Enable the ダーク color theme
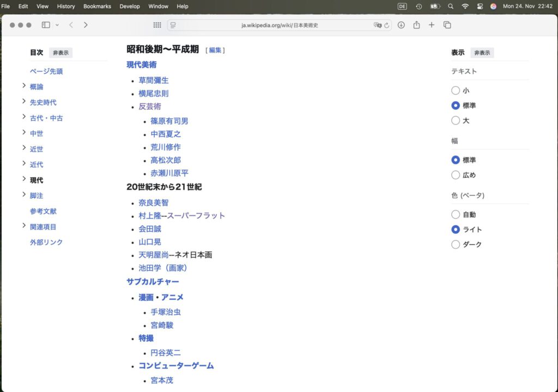This screenshot has height=392, width=558. coord(456,244)
